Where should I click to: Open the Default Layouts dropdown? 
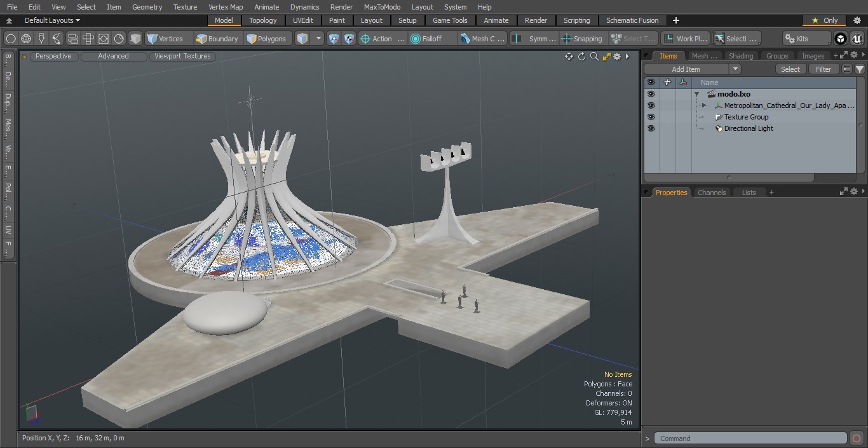click(x=51, y=20)
